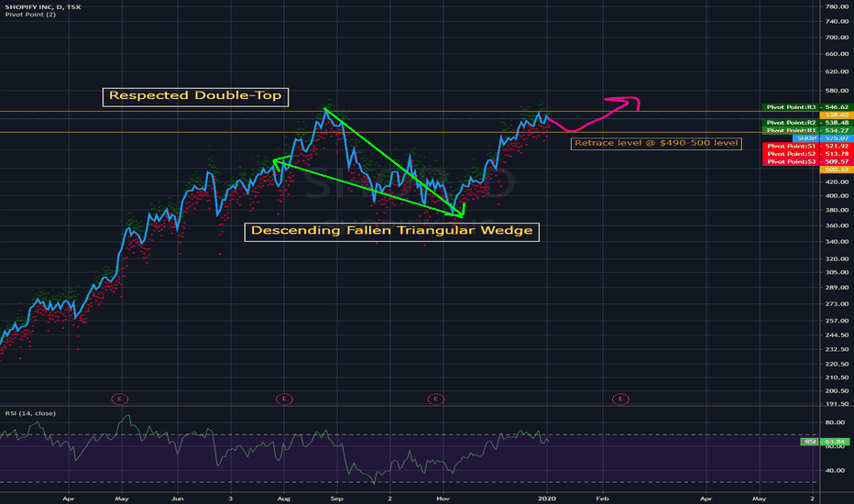Click the orange 538.60 horizontal line price tag
The image size is (854, 504).
(837, 115)
